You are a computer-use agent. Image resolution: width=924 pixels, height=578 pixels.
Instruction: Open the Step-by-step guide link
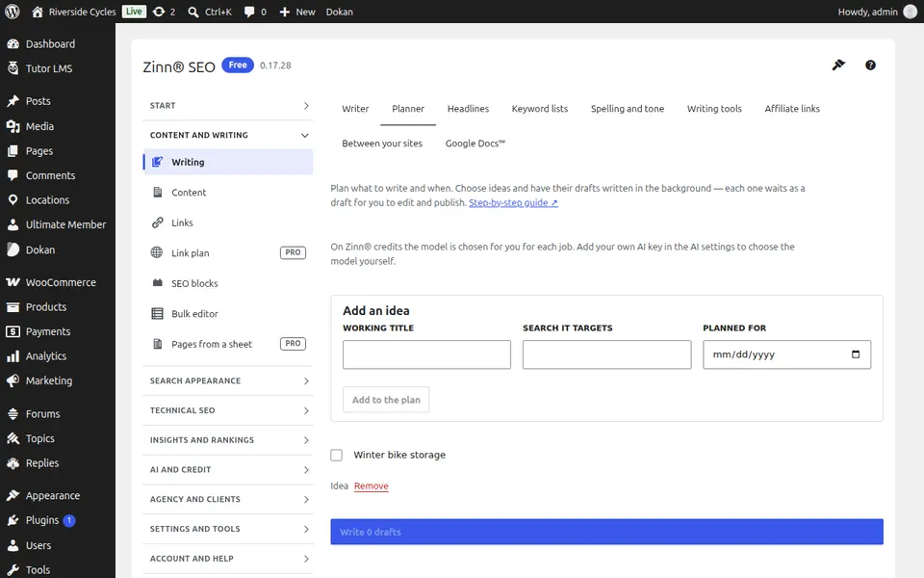tap(513, 202)
